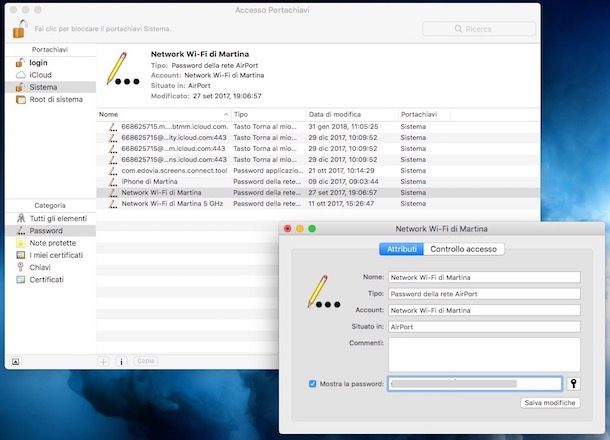Click large pencil icon in item summary header

pos(123,69)
